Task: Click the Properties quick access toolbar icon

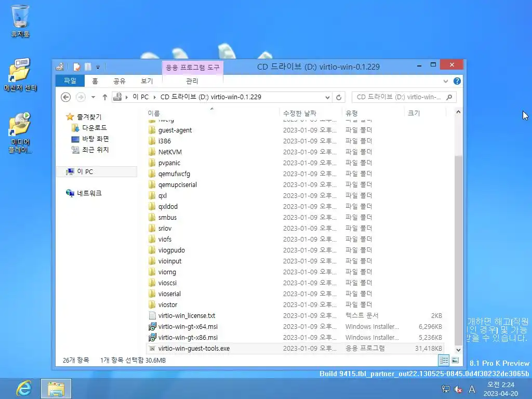Action: [x=77, y=67]
